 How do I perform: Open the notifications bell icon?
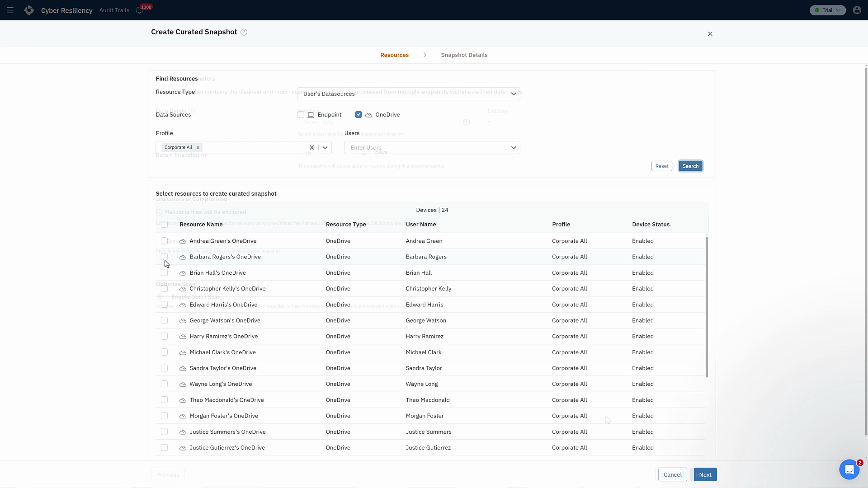pyautogui.click(x=139, y=10)
